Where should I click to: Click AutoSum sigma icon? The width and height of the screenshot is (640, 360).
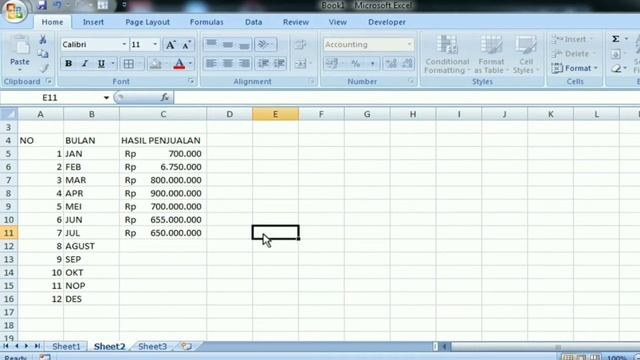pyautogui.click(x=616, y=39)
